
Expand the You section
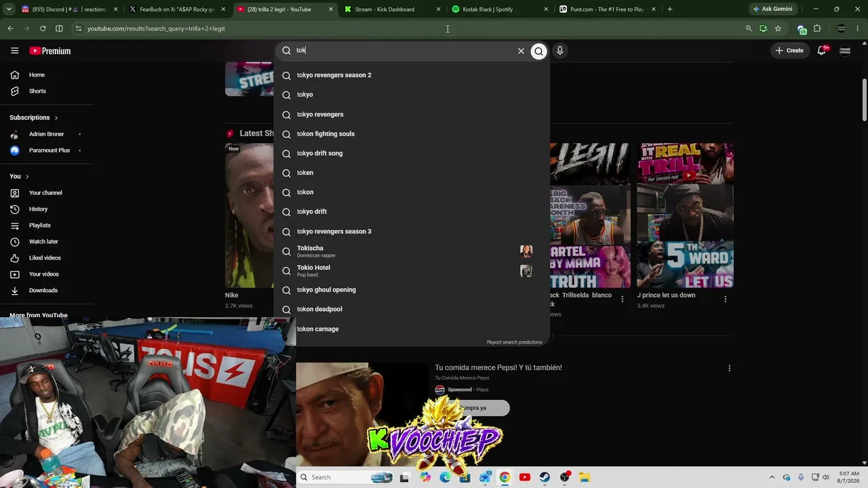(x=19, y=176)
